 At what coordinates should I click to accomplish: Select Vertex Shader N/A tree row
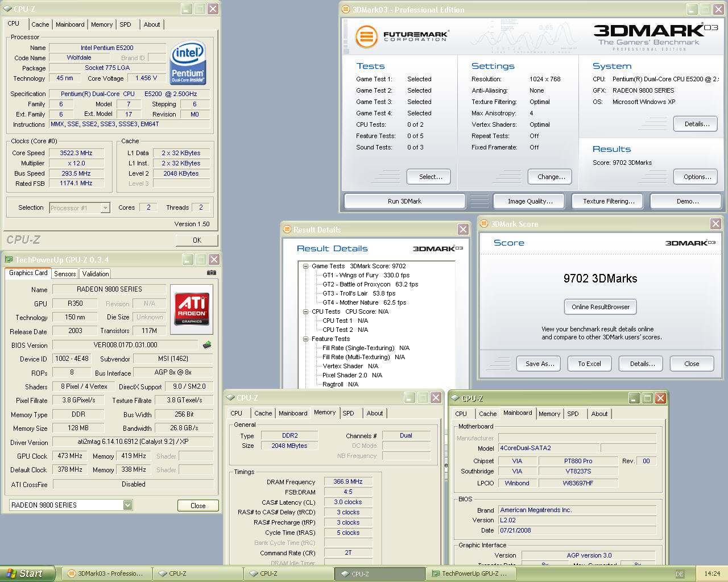[x=350, y=366]
